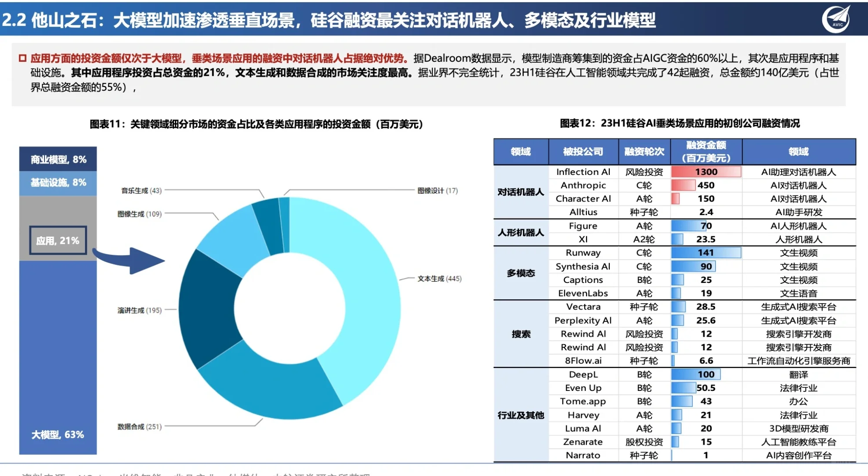Click the AVIC logo in the header
Image resolution: width=868 pixels, height=476 pixels.
(x=837, y=19)
